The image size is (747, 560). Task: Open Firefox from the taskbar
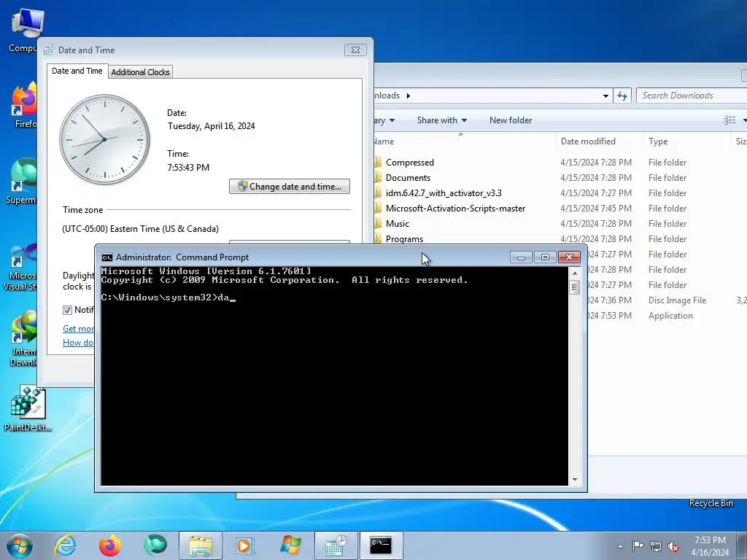point(110,545)
